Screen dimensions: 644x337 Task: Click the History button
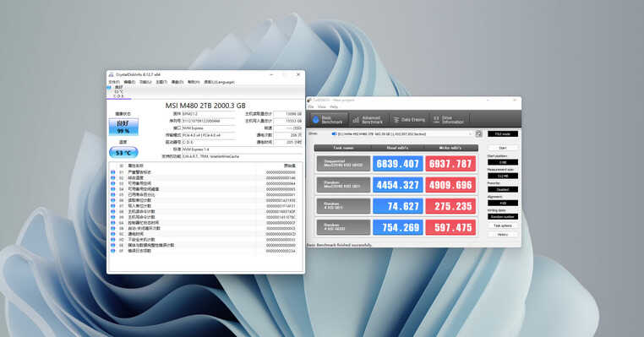point(503,235)
